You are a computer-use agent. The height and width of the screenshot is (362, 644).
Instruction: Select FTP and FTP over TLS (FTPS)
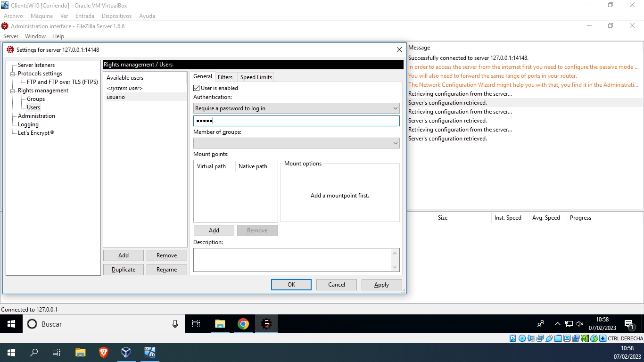click(x=62, y=82)
